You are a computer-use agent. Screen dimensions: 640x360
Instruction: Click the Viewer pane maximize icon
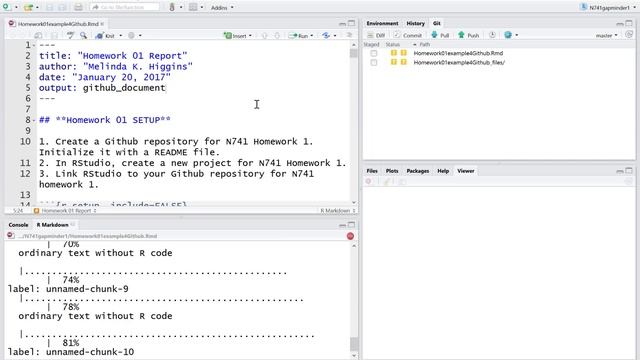pyautogui.click(x=629, y=171)
